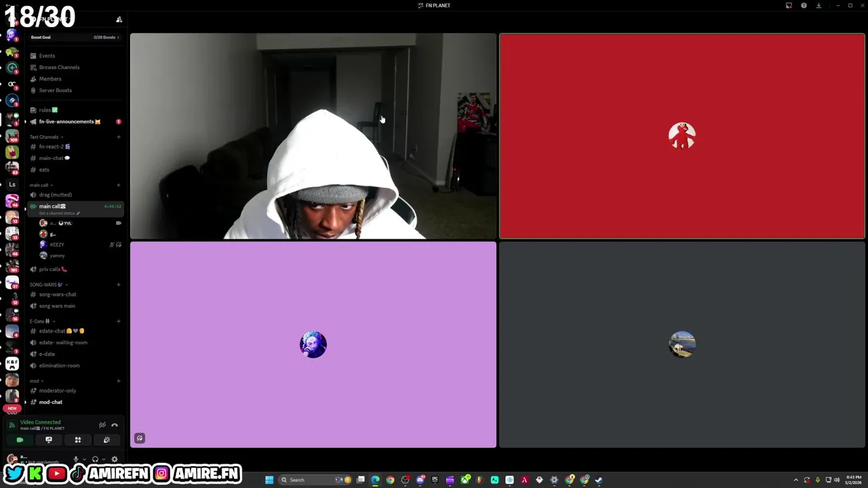Click the Video Connected status text

coord(40,422)
